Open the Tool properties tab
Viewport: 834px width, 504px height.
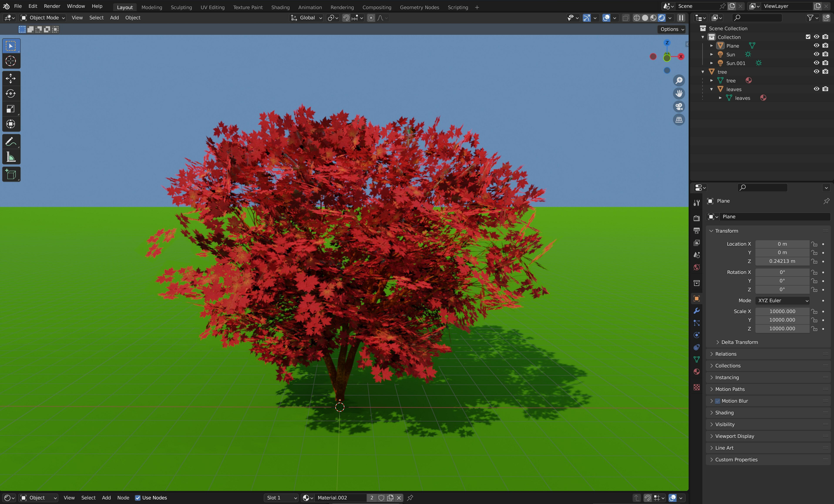click(697, 203)
